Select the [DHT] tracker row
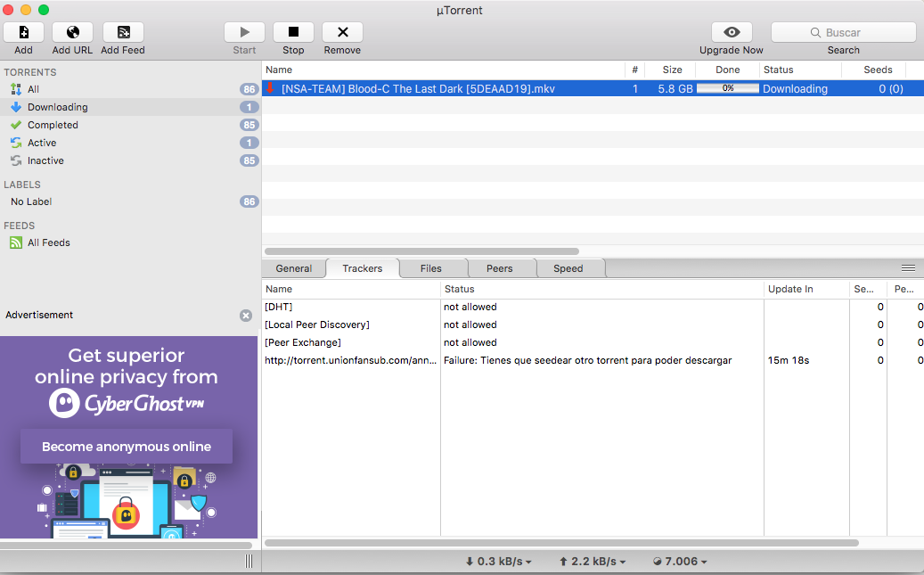This screenshot has width=924, height=575. pyautogui.click(x=593, y=307)
